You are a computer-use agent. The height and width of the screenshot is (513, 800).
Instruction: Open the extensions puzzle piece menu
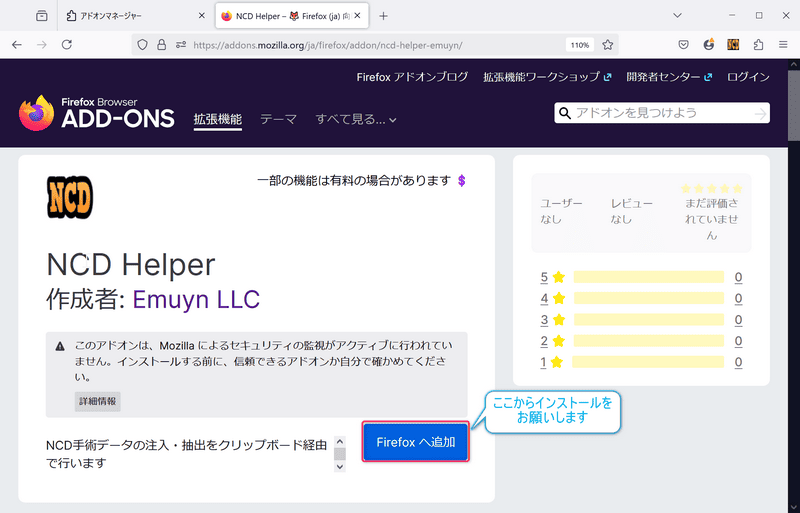coord(759,45)
